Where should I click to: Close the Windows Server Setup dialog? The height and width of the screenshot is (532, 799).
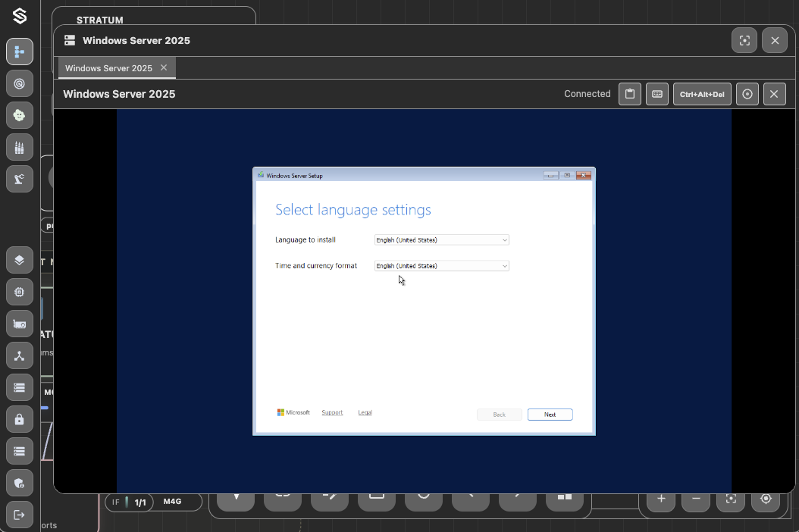pos(584,175)
